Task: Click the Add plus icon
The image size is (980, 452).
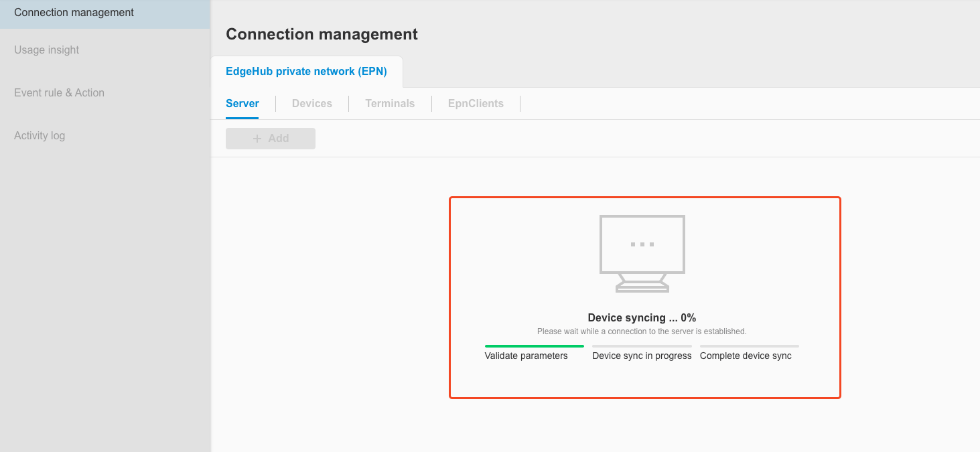Action: [x=257, y=138]
